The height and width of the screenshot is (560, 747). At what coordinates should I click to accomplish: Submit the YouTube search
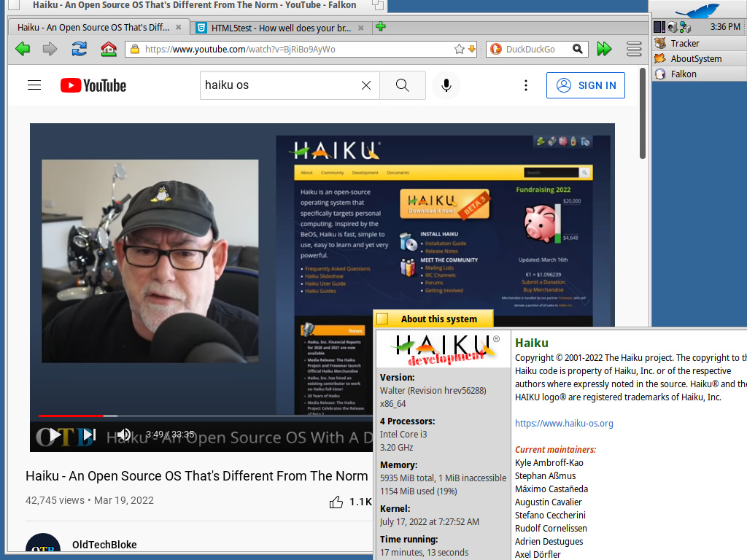coord(403,85)
